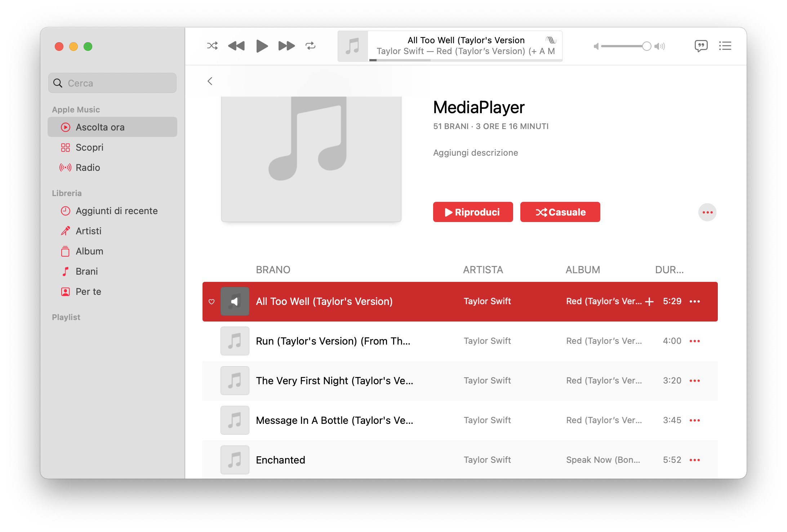Screen dimensions: 787x532
Task: Click artwork thumbnail of Message In A Bottle
Action: pyautogui.click(x=235, y=420)
